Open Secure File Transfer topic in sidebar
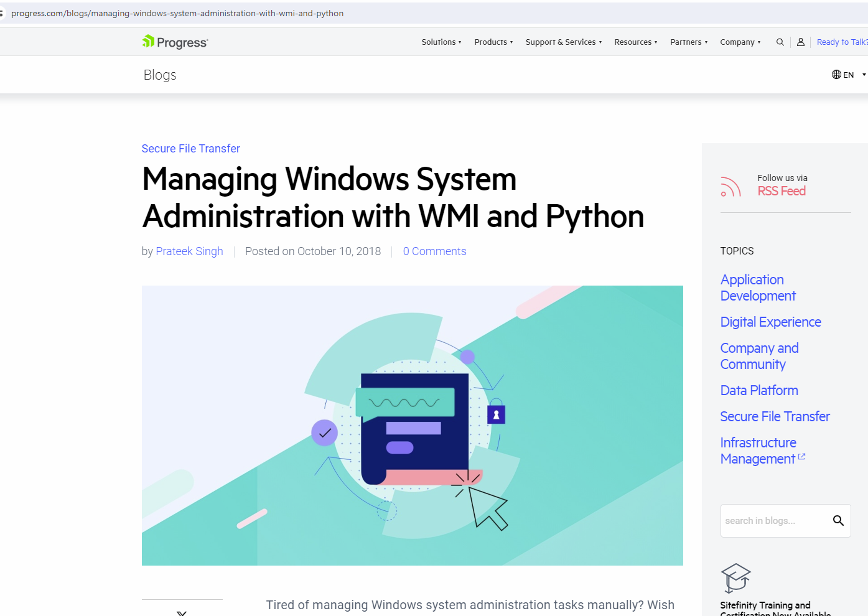868x616 pixels. tap(775, 416)
